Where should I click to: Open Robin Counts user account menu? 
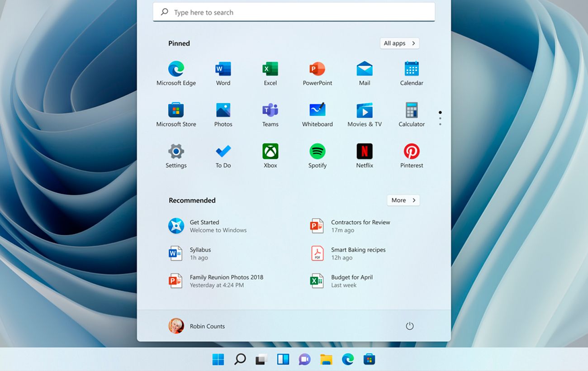coord(197,326)
